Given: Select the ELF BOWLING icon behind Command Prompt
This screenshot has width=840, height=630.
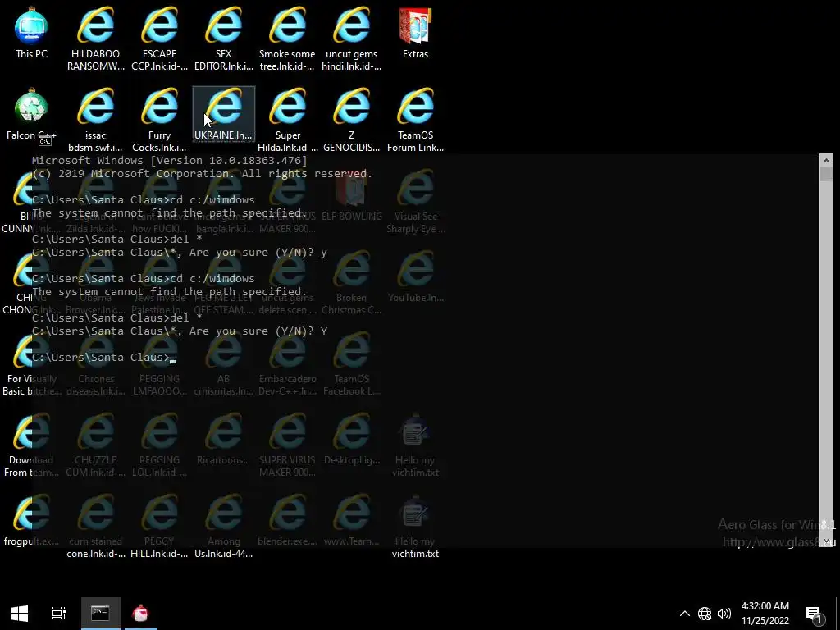Looking at the screenshot, I should tap(351, 195).
